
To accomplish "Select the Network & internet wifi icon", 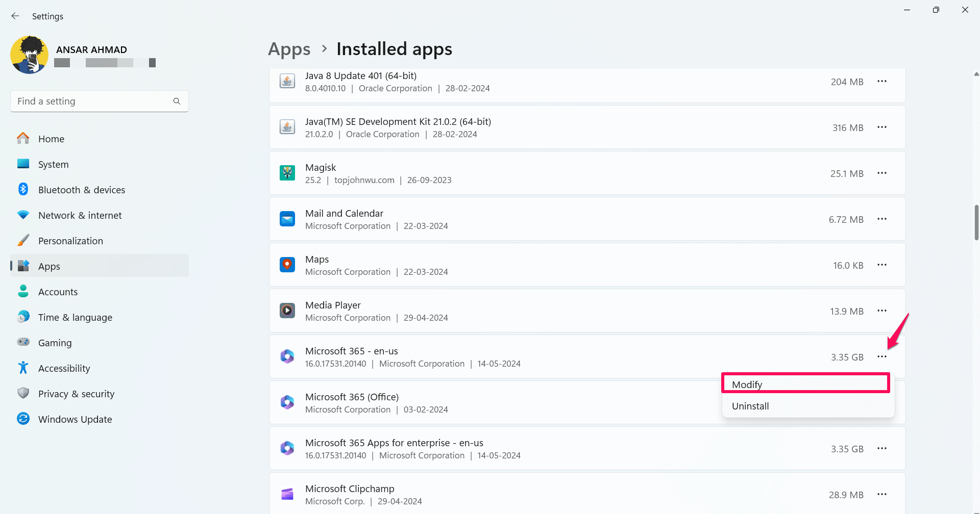I will tap(23, 215).
